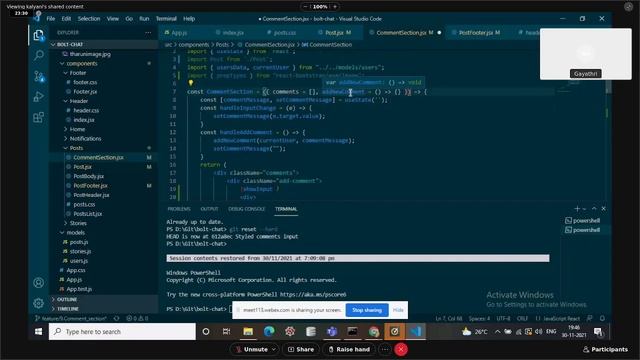
Task: Open the Unmute options dropdown arrow
Action: 273,349
